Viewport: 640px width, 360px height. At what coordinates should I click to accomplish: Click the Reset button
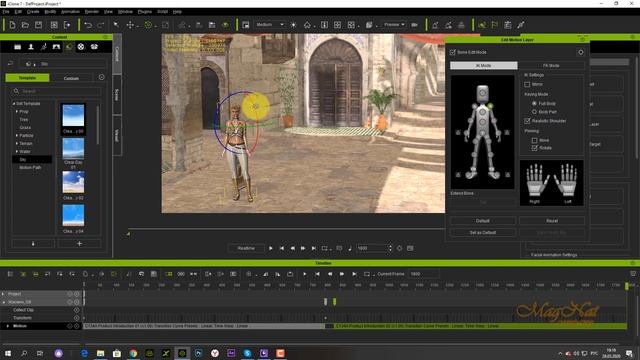click(x=552, y=221)
